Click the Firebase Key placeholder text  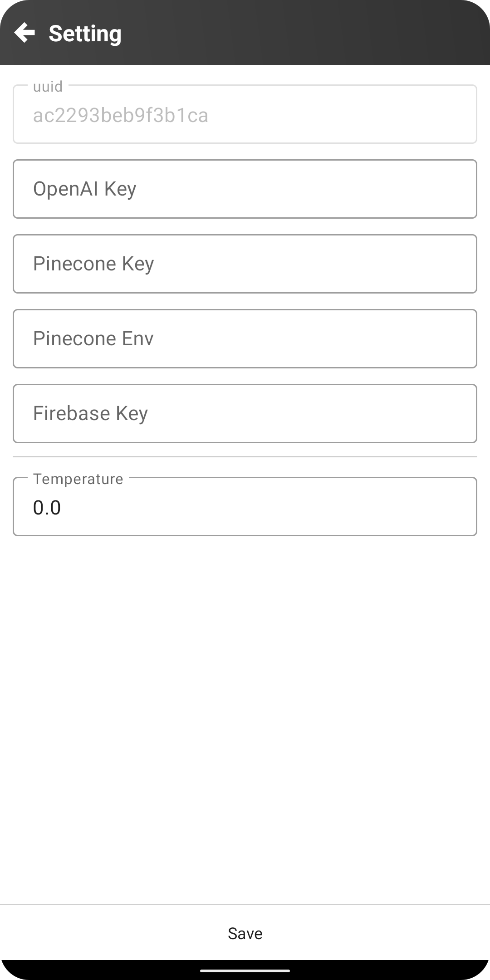[x=91, y=413]
